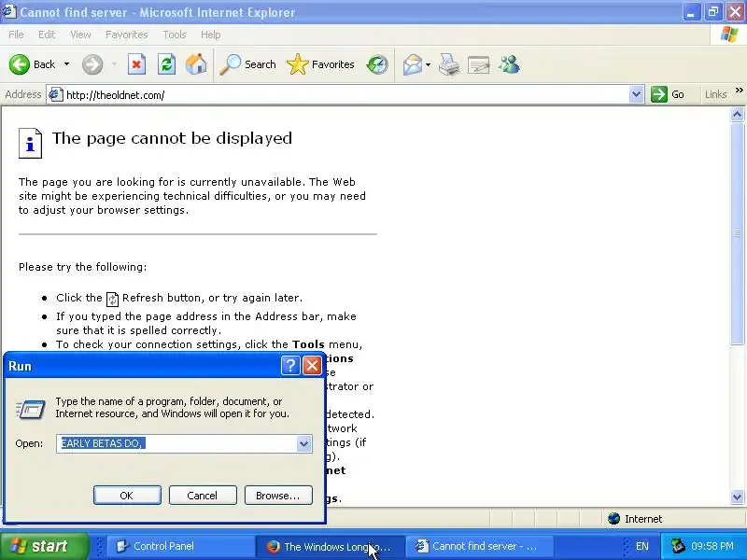Click the address bar URL field
747x560 pixels.
[345, 95]
